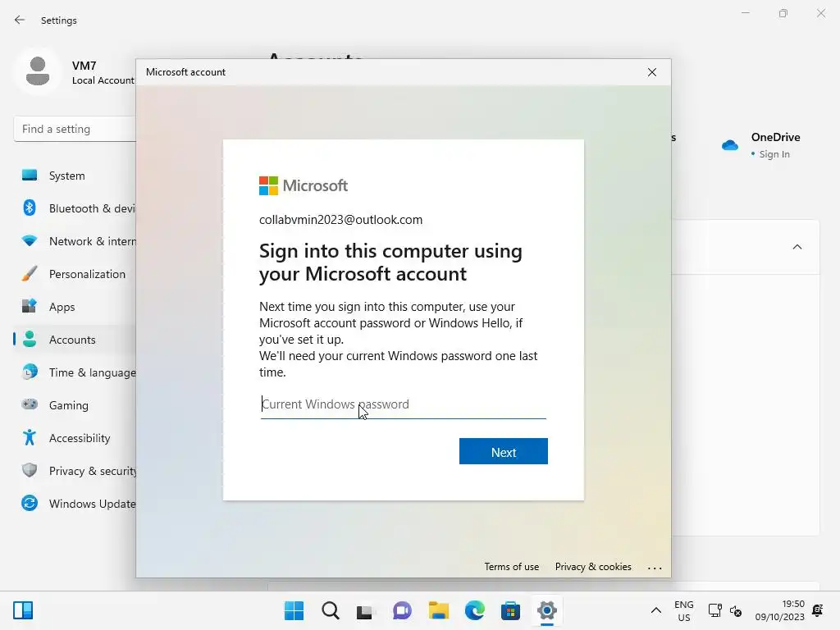Click the Settings gear taskbar icon
The height and width of the screenshot is (630, 840).
[547, 610]
